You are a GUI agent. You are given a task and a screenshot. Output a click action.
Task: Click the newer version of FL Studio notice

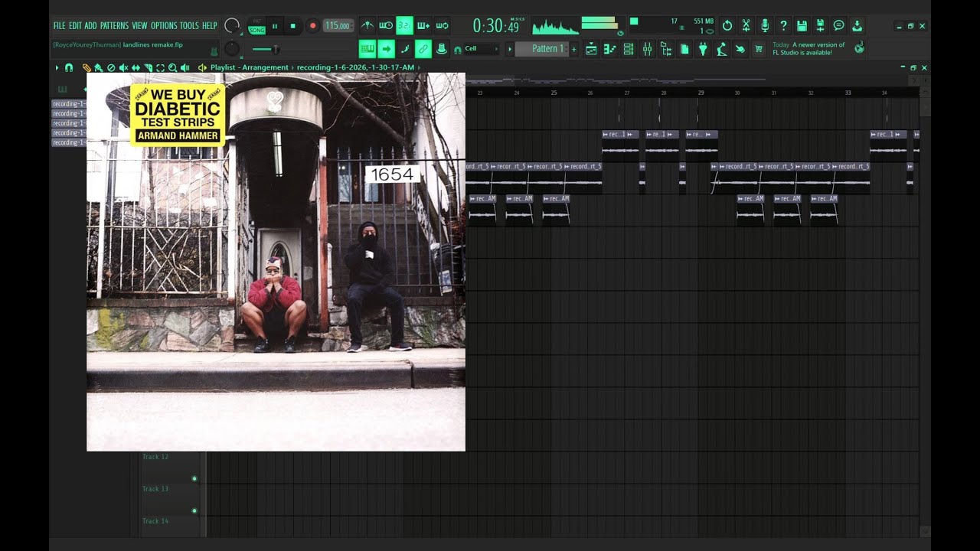tap(809, 48)
